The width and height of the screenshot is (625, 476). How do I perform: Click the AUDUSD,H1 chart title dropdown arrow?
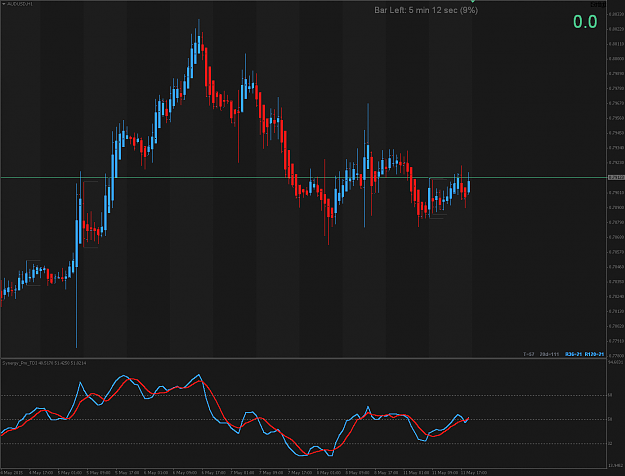coord(4,4)
